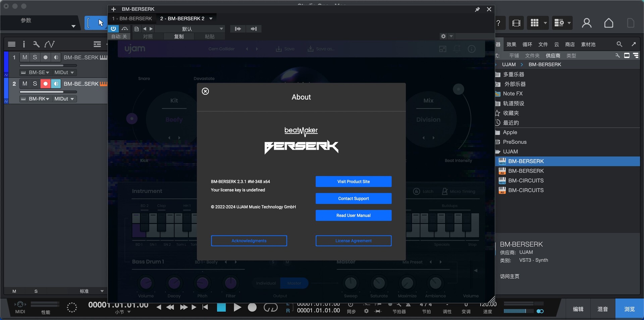Image resolution: width=644 pixels, height=320 pixels.
Task: Click the add-track layout icon with plus
Action: pos(559,23)
